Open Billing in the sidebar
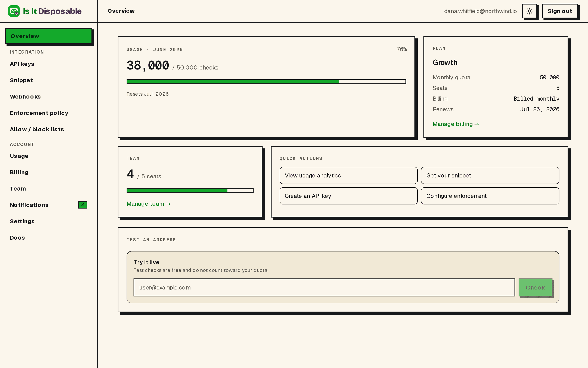 coord(49,172)
